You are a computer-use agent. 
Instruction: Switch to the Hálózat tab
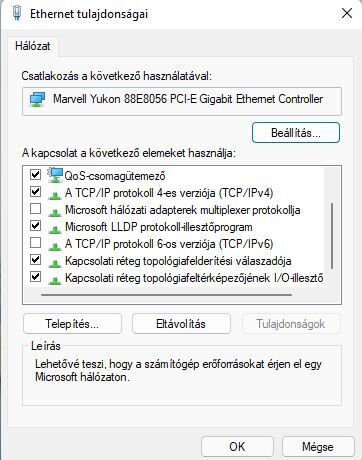click(x=33, y=46)
